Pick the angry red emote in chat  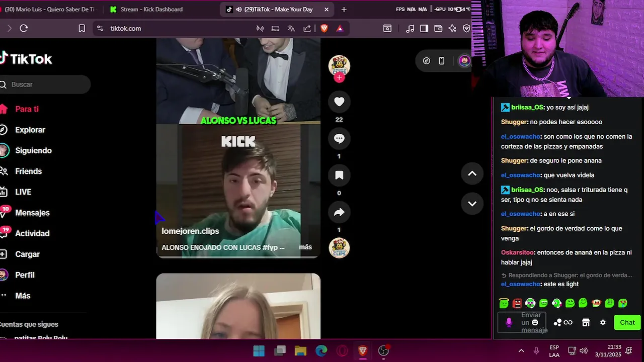517,303
